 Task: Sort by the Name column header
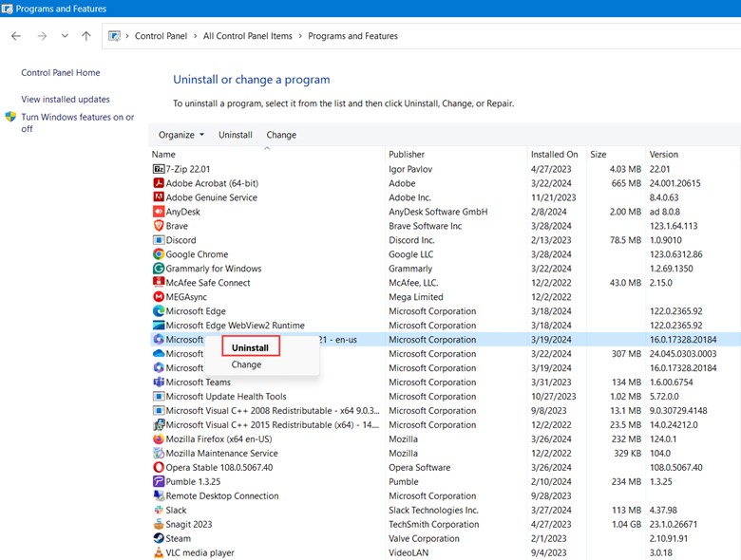(x=268, y=155)
